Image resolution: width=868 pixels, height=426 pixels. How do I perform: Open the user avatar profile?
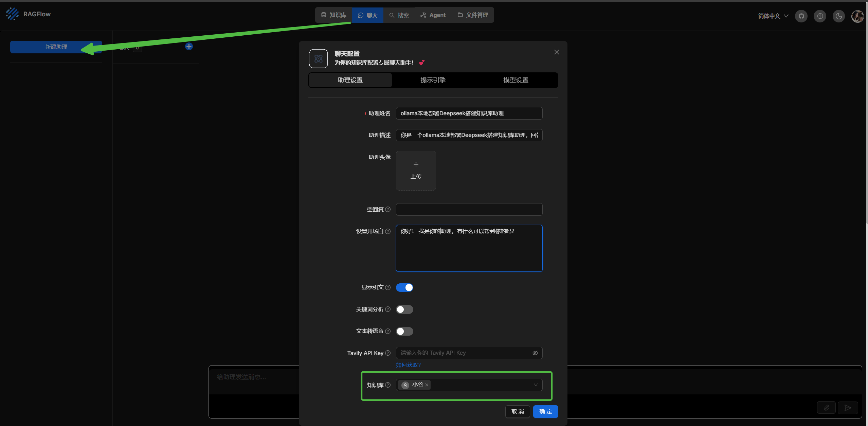point(857,16)
